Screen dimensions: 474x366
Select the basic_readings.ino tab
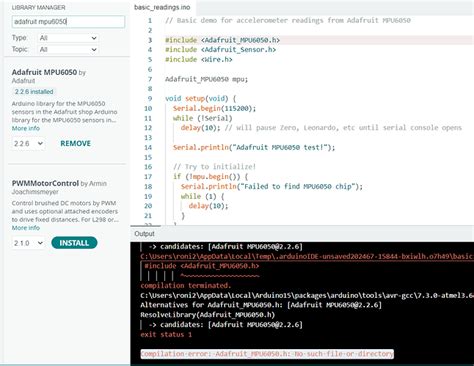tap(162, 7)
